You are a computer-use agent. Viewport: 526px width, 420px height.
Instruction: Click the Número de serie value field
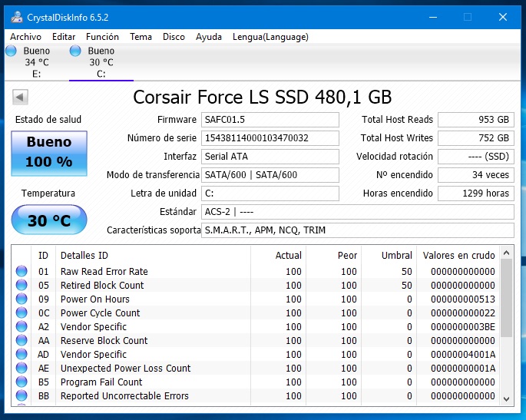[x=270, y=138]
